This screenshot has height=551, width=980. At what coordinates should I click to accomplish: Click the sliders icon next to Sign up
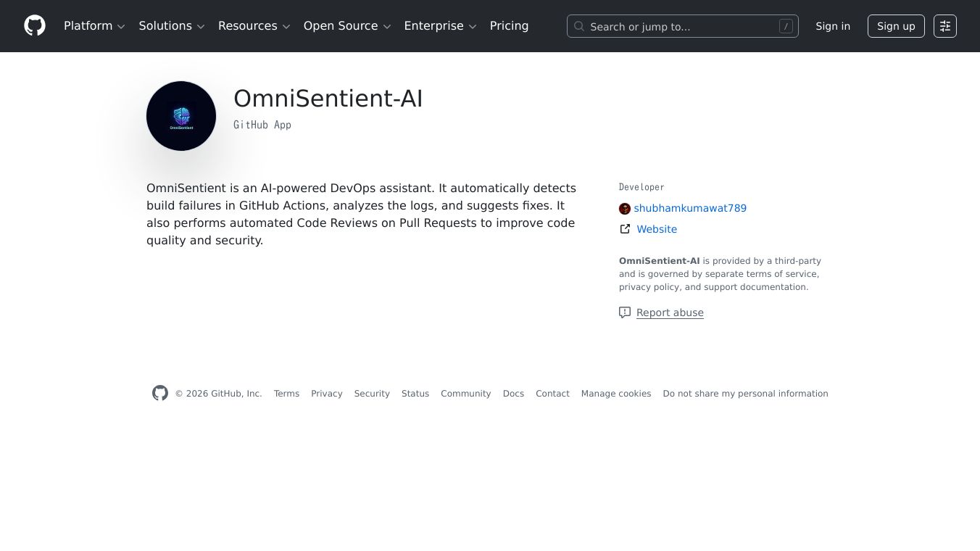tap(945, 26)
